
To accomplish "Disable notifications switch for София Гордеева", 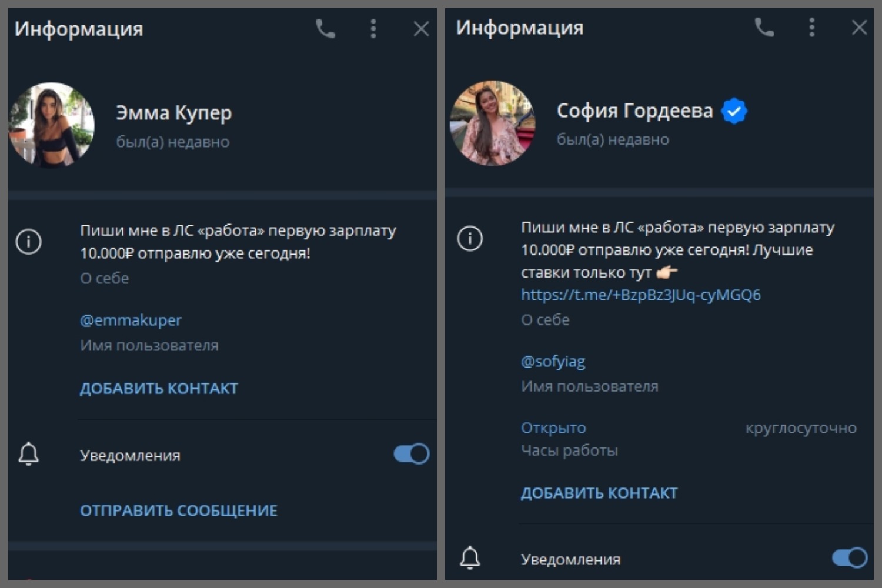I will (x=849, y=557).
